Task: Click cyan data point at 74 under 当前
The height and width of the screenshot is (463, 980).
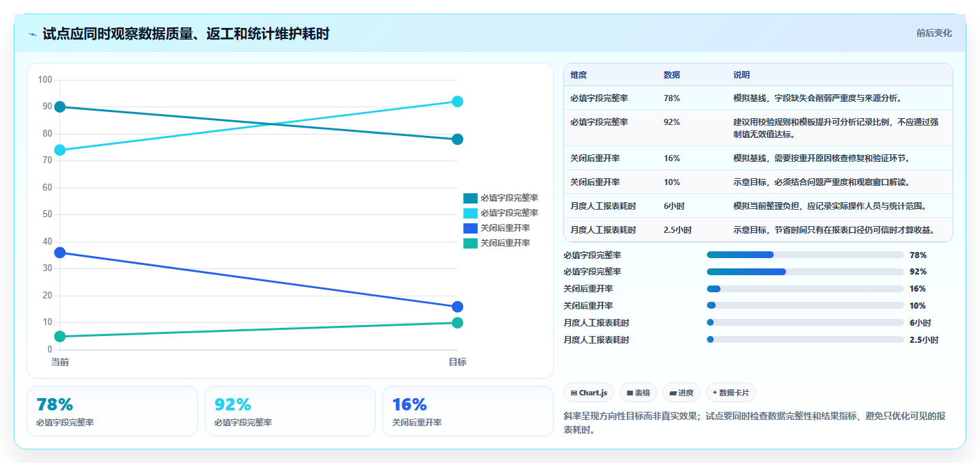Action: pos(60,150)
